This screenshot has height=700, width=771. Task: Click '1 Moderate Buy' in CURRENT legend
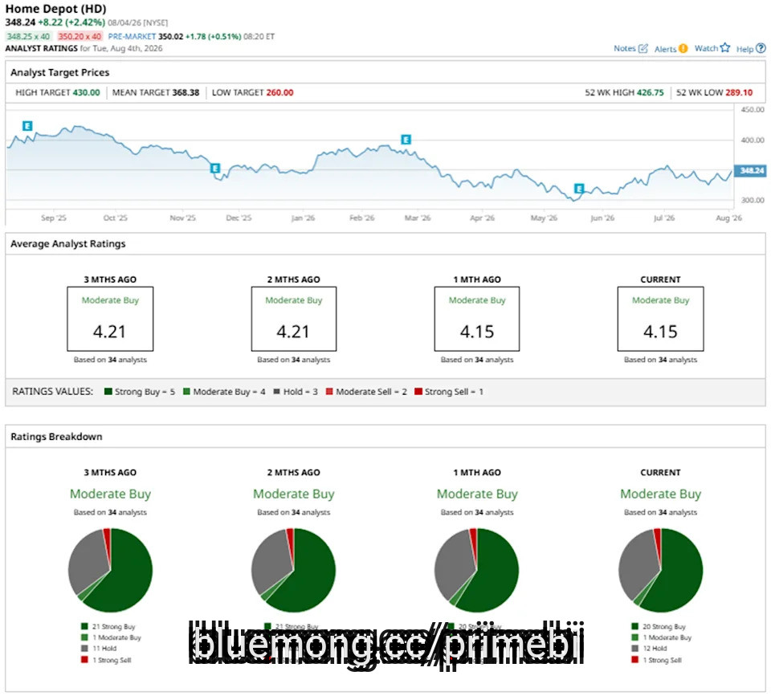(x=667, y=637)
